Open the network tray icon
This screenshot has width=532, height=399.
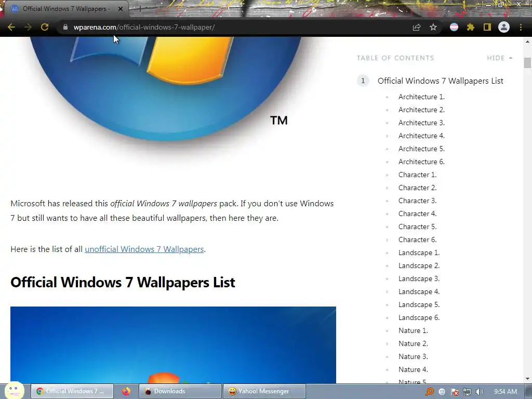pos(467,392)
